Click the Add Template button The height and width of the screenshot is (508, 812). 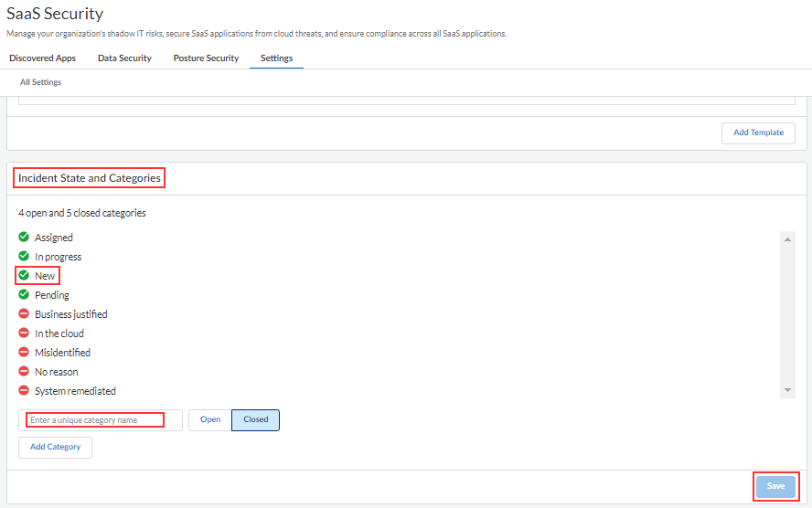point(758,132)
